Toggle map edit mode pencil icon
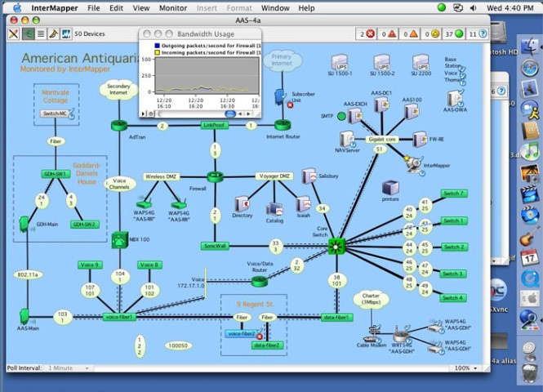The image size is (543, 392). click(x=14, y=34)
